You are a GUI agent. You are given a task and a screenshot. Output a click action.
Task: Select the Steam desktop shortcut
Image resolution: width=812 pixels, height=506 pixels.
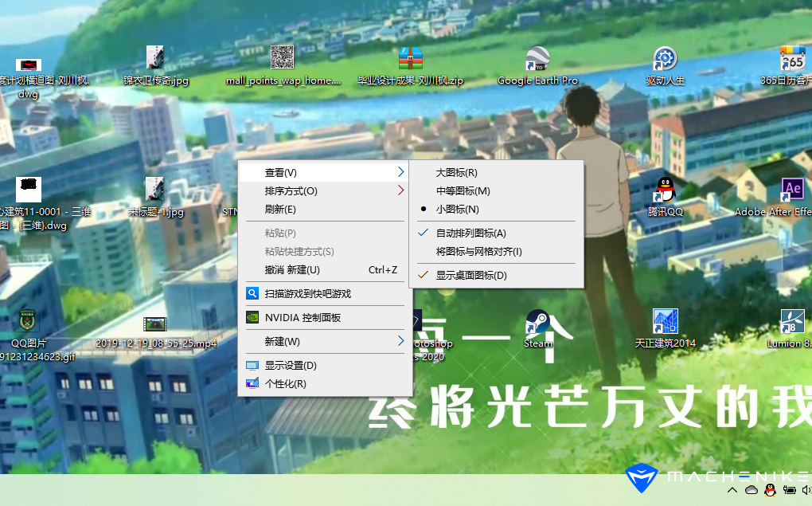pyautogui.click(x=537, y=328)
